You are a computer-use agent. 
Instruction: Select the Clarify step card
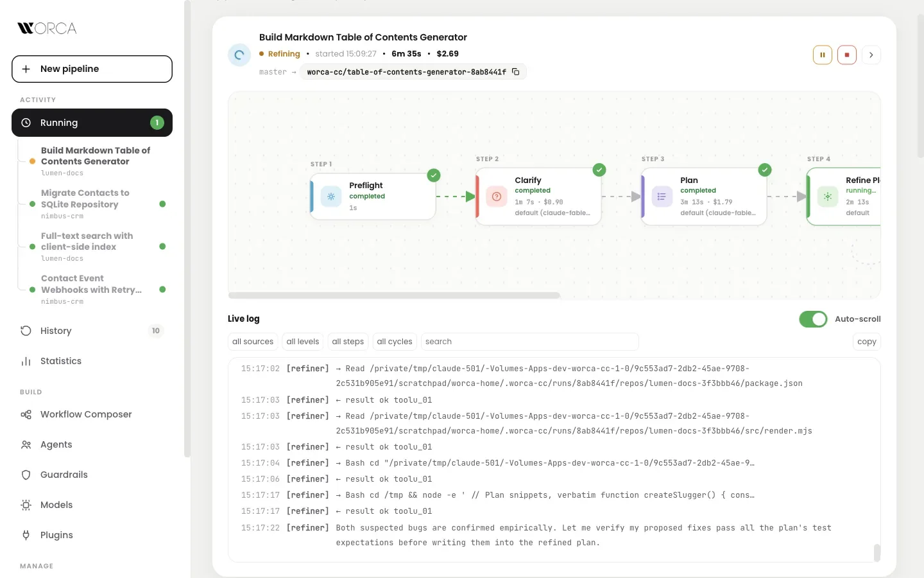[x=538, y=197]
